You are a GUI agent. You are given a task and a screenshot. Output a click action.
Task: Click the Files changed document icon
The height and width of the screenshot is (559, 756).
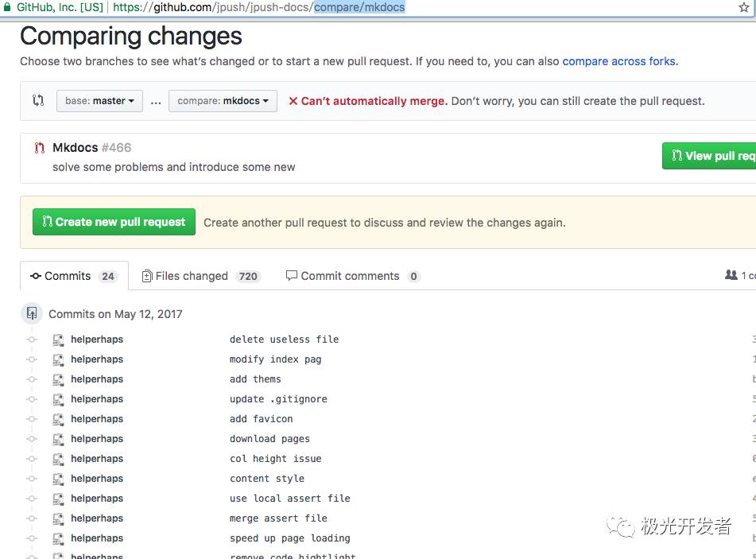click(147, 276)
